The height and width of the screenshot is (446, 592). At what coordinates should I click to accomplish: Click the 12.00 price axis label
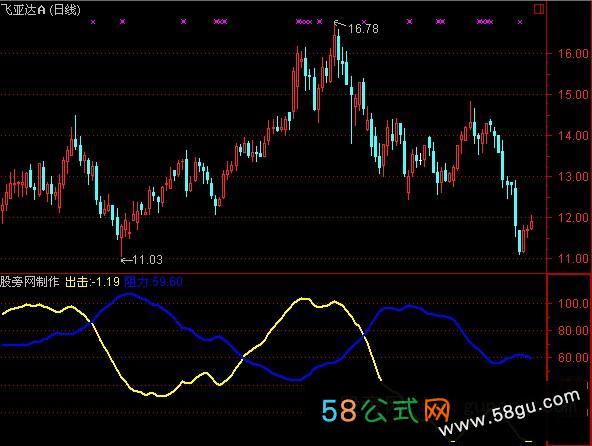573,218
